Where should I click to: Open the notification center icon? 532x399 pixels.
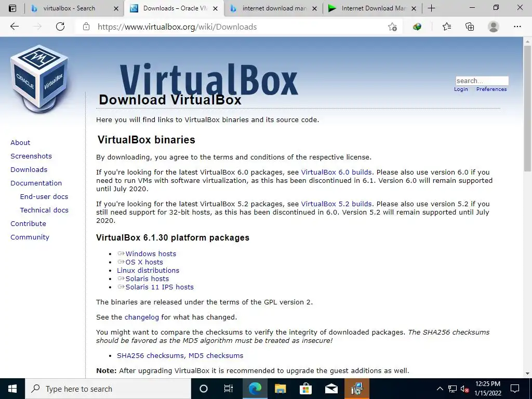coord(515,389)
